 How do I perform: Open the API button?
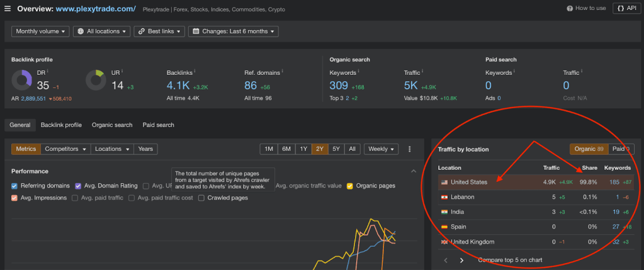coord(626,9)
